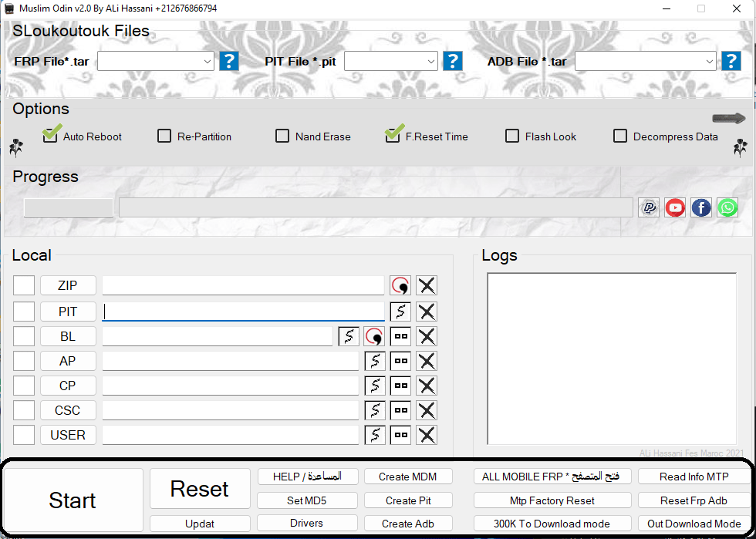Click the squiggle icon in USER row
Screen dimensions: 756x539
[x=375, y=435]
